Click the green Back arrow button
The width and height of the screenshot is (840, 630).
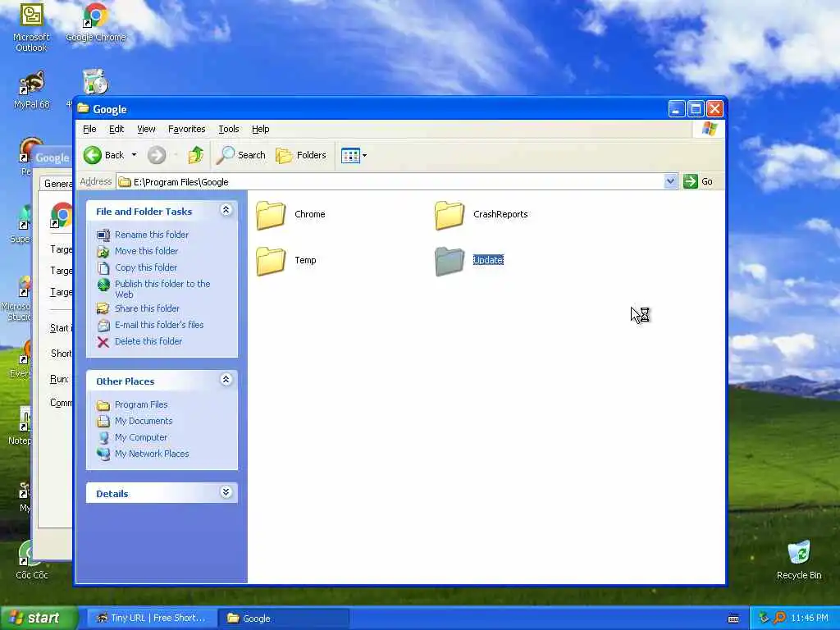coord(92,155)
